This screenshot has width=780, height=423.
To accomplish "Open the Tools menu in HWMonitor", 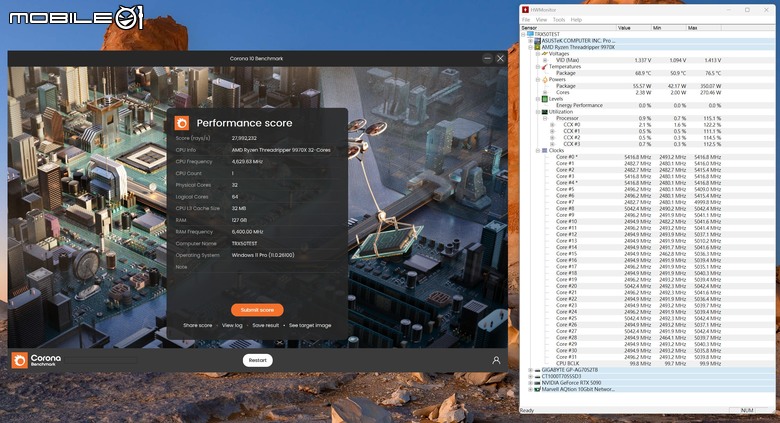I will pyautogui.click(x=559, y=19).
